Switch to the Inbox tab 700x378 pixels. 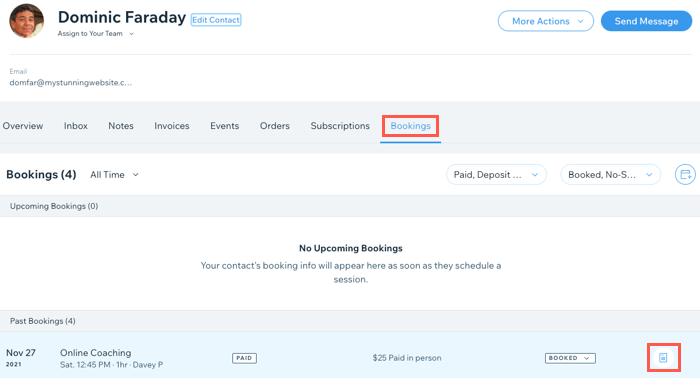[75, 126]
